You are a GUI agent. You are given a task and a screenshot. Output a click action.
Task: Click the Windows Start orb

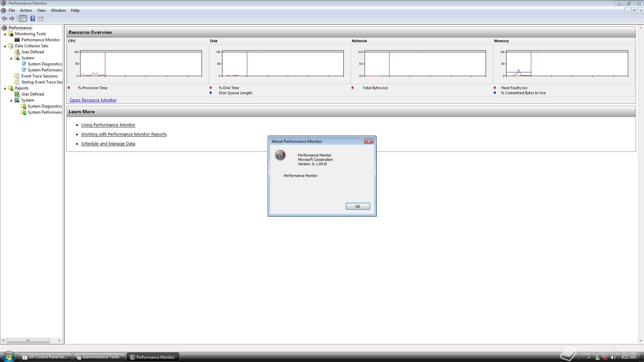(8, 357)
